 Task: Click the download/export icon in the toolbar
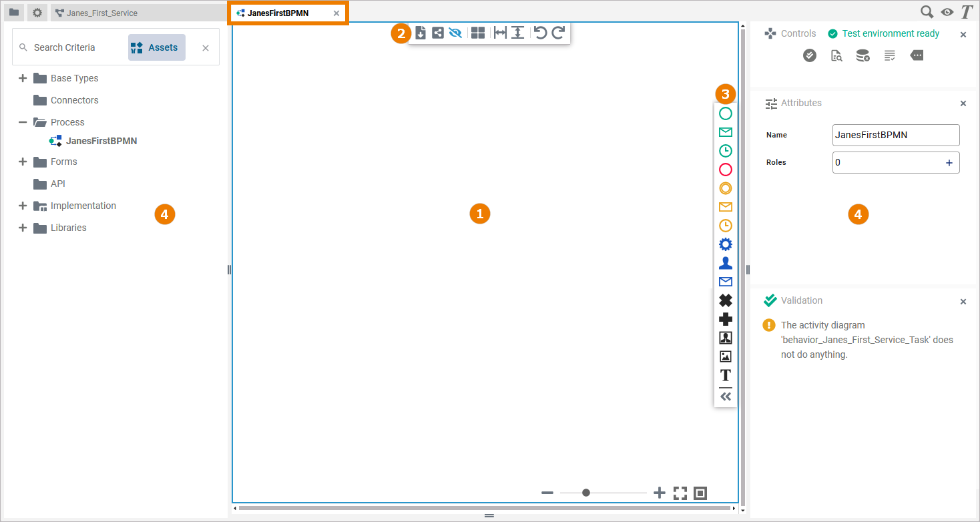coord(420,32)
